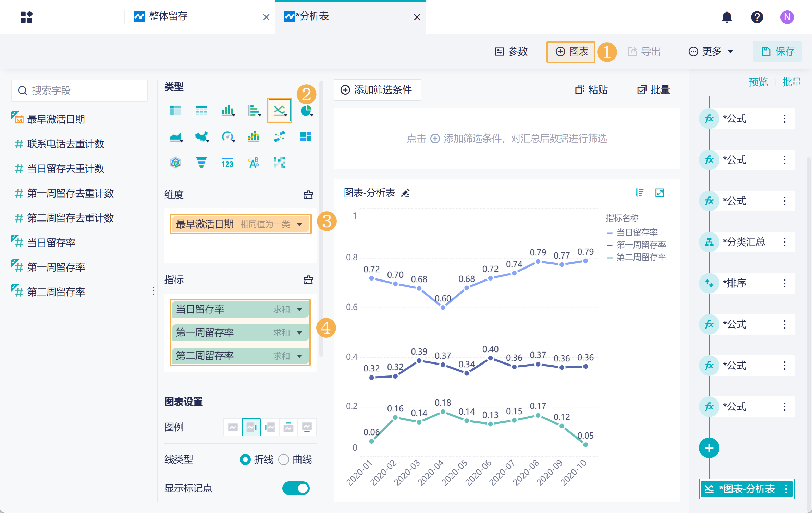Select the scatter bubble chart type

[280, 137]
